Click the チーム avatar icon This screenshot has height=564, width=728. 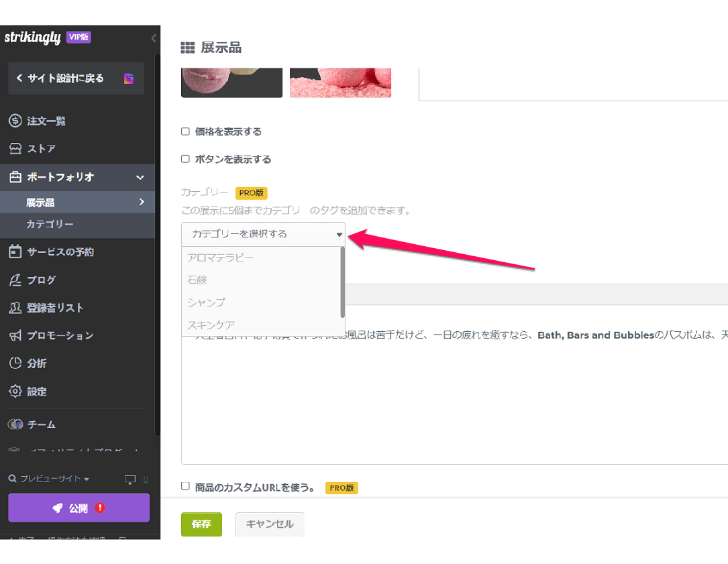tap(15, 425)
